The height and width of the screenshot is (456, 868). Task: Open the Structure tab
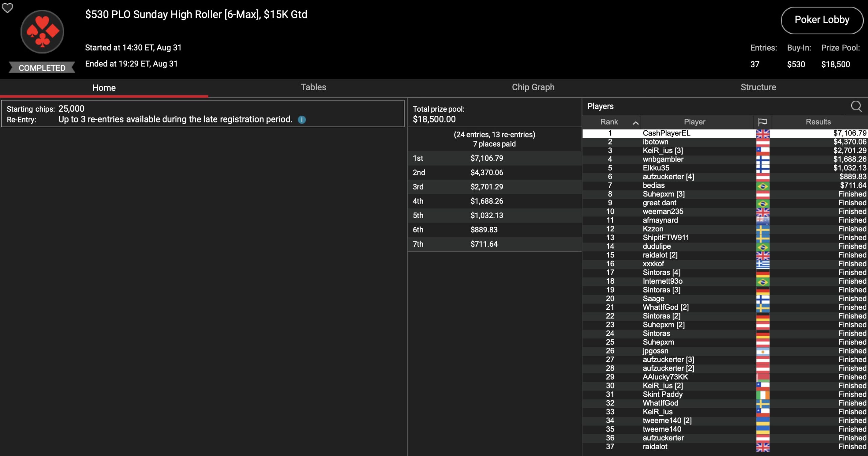[x=758, y=88]
